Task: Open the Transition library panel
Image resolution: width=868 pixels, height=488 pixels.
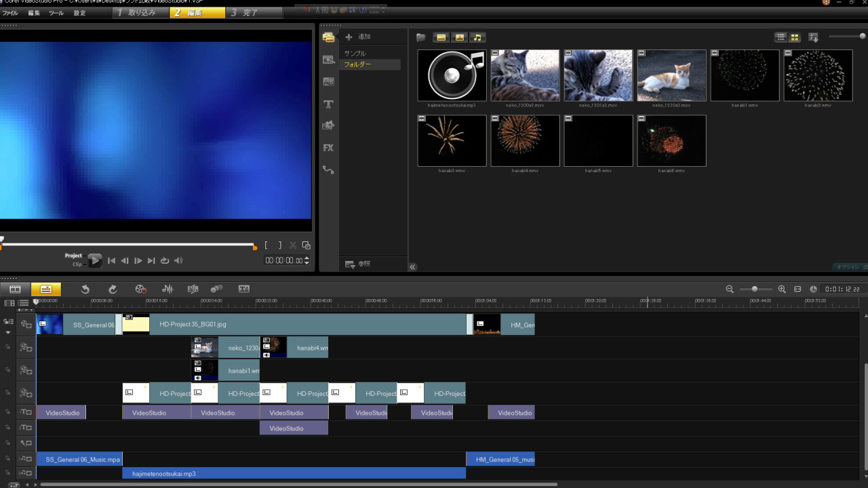Action: tap(329, 82)
